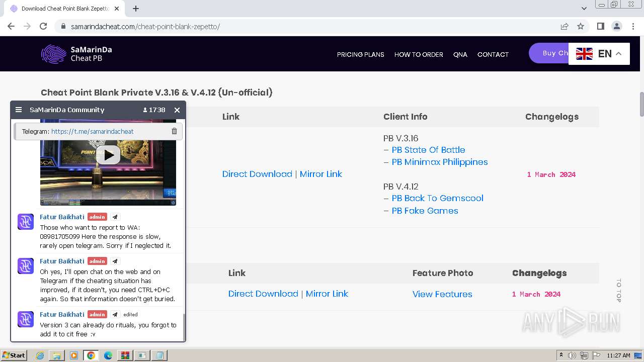644x362 pixels.
Task: Open the Windows Start menu
Action: (14, 355)
